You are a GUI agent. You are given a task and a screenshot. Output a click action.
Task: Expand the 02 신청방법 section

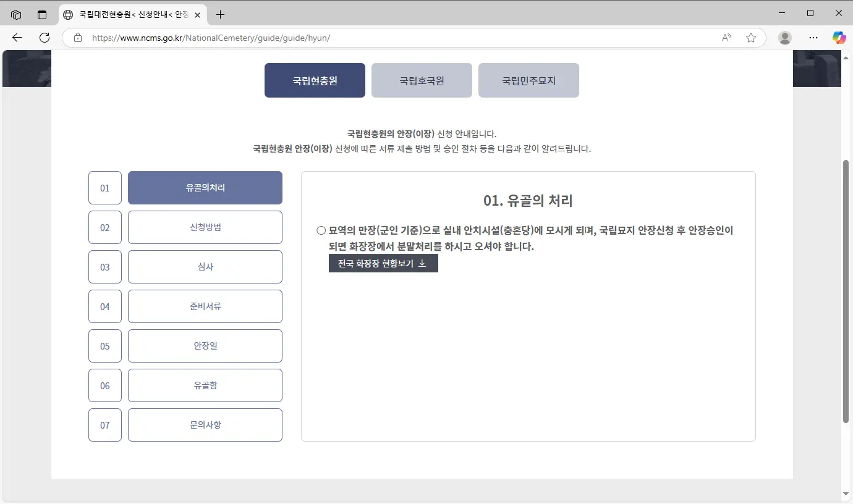point(205,227)
